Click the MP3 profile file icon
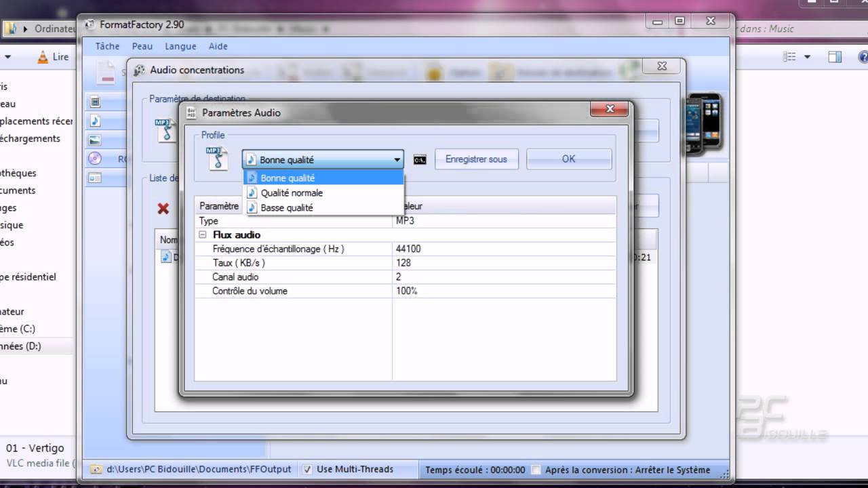868x488 pixels. (x=217, y=159)
